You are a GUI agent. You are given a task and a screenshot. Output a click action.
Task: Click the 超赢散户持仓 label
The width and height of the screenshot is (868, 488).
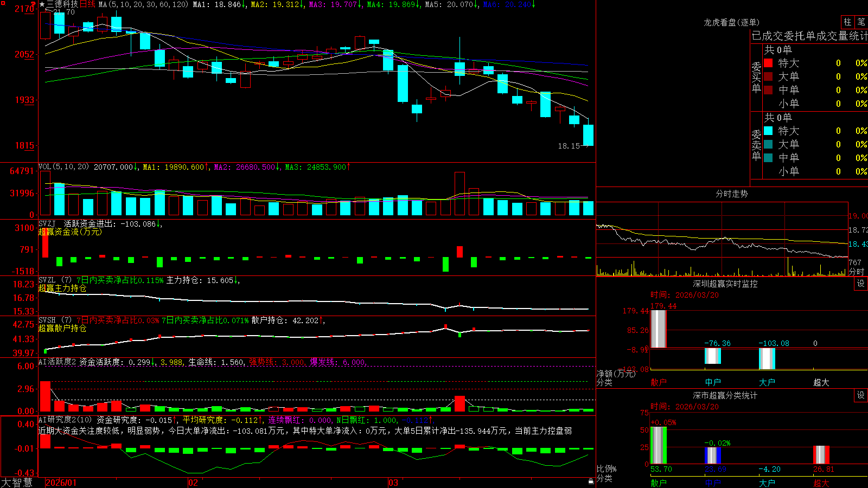pyautogui.click(x=62, y=328)
